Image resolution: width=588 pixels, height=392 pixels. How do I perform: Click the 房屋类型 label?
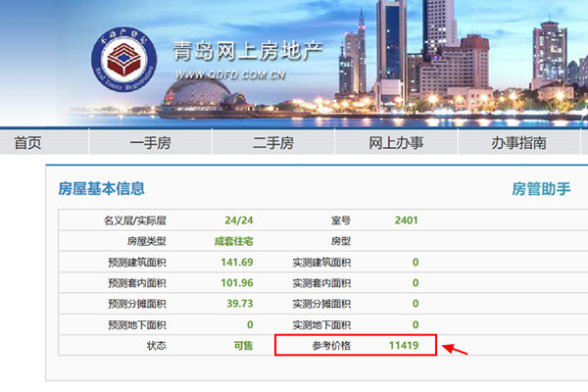click(x=147, y=241)
